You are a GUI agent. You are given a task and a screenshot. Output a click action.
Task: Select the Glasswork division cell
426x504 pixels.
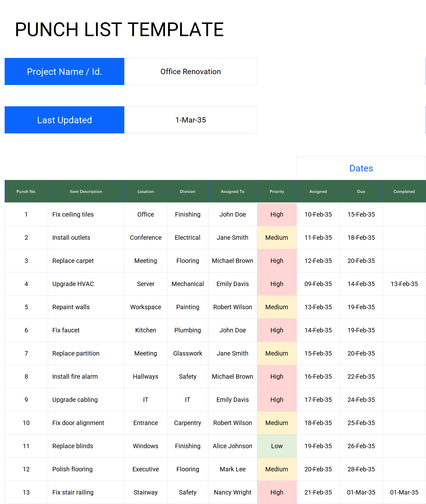pos(188,353)
